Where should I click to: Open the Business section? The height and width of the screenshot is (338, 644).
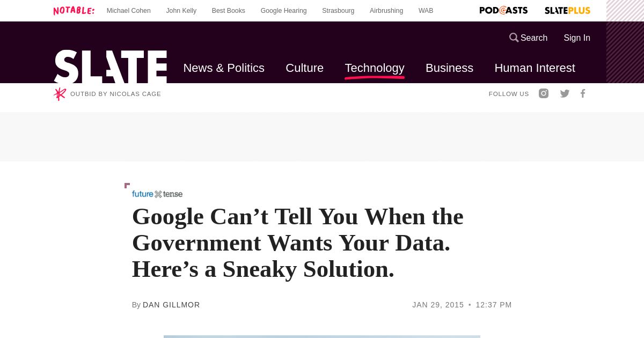click(x=449, y=68)
